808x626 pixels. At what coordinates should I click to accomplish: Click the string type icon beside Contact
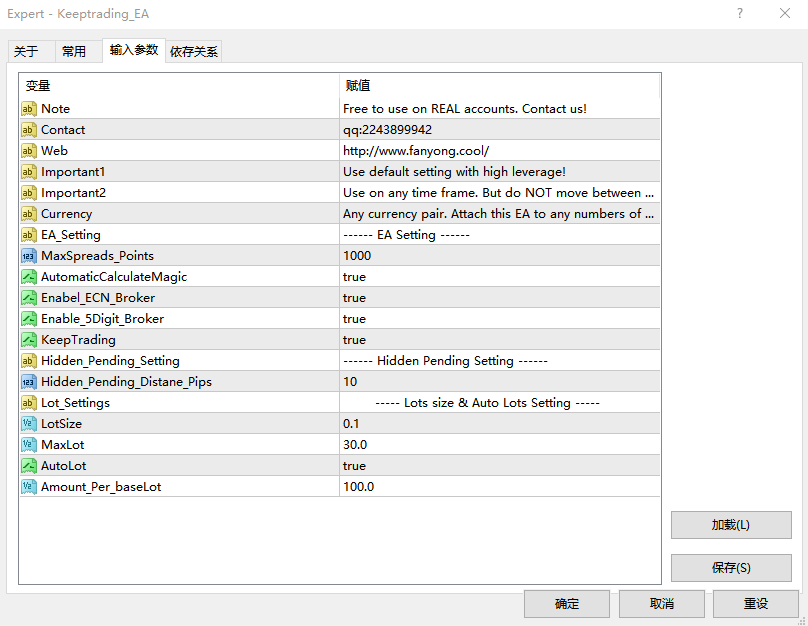point(28,129)
